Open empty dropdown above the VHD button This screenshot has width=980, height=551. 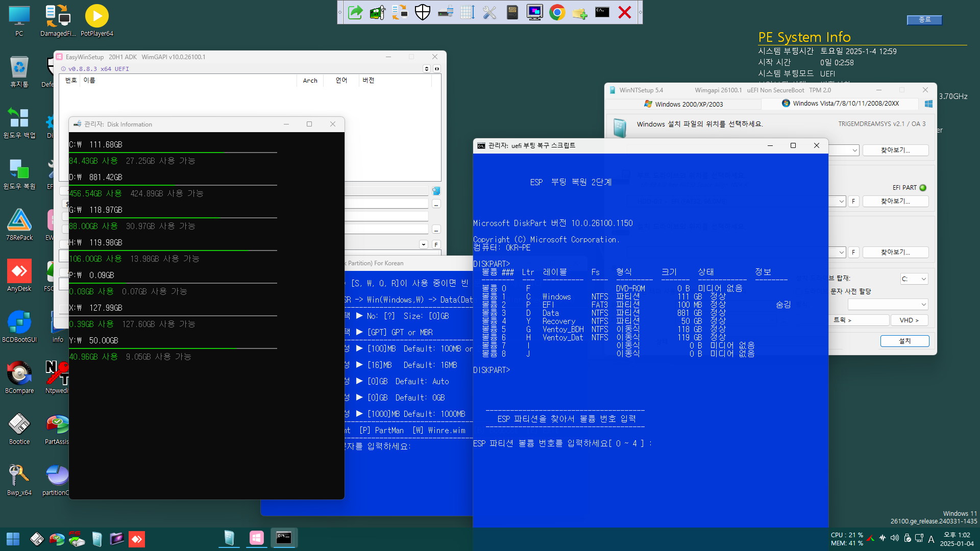[x=888, y=305]
